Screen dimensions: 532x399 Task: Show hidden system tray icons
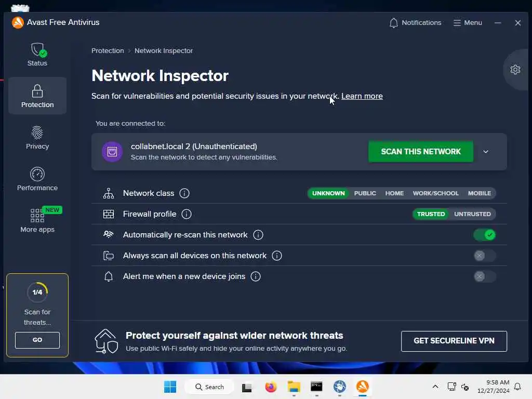(x=435, y=387)
